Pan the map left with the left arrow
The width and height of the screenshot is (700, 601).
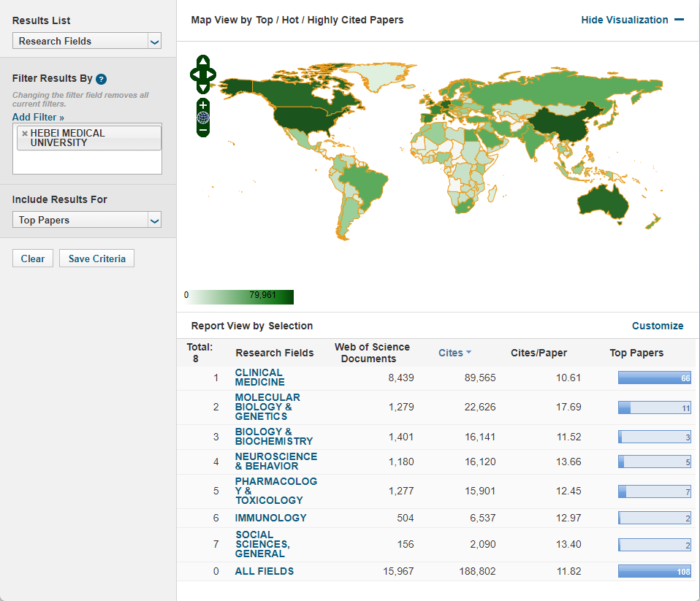coord(194,74)
